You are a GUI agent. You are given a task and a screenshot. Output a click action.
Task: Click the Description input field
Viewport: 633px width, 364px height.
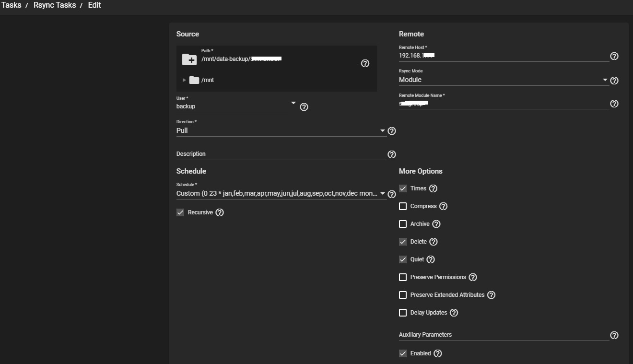[x=281, y=154]
